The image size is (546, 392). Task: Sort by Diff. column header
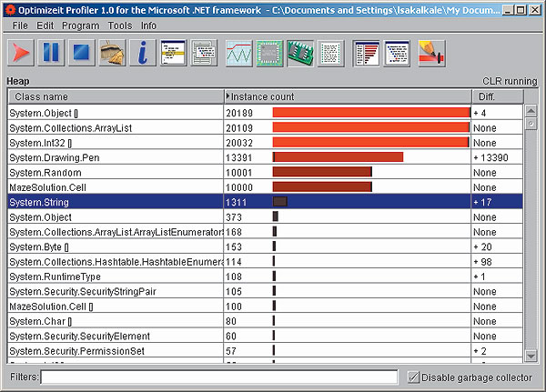coord(498,96)
